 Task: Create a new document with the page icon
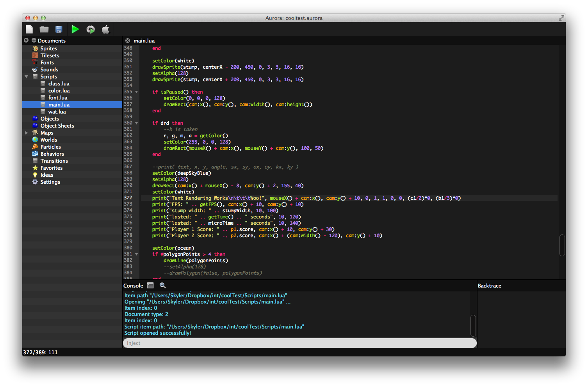point(30,29)
